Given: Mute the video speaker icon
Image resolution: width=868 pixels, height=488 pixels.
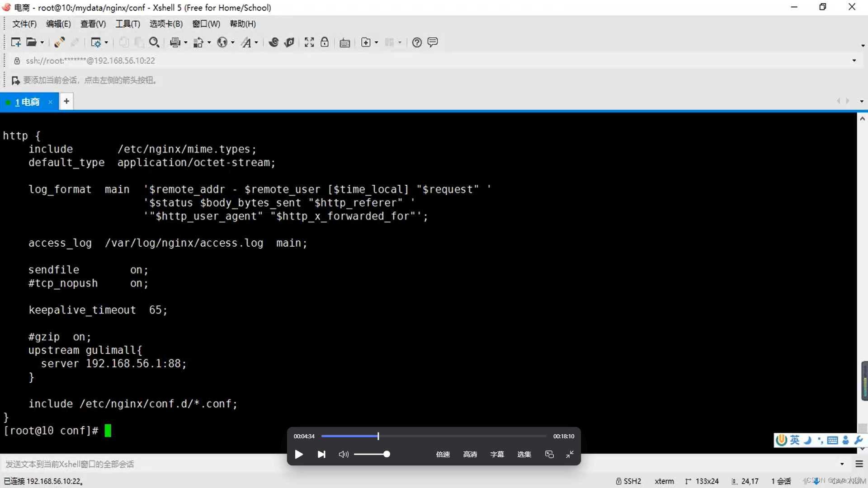Looking at the screenshot, I should point(344,454).
